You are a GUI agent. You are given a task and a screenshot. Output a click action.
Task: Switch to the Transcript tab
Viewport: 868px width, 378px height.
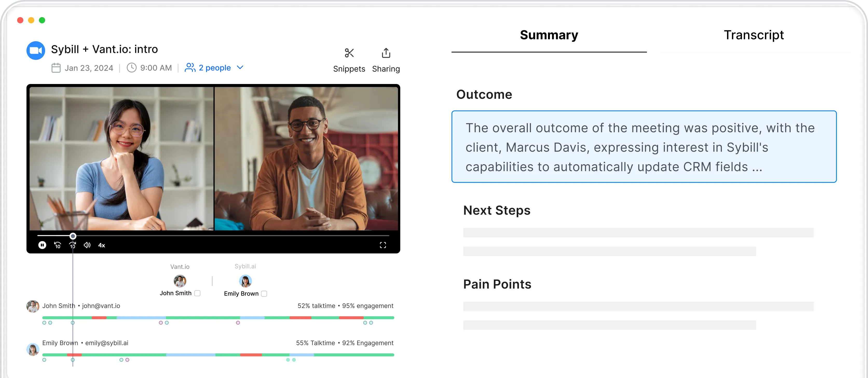754,35
